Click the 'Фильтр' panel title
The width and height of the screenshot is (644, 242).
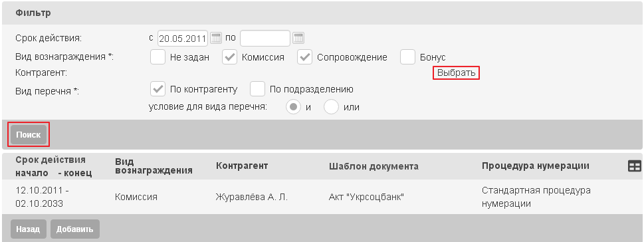[x=33, y=13]
